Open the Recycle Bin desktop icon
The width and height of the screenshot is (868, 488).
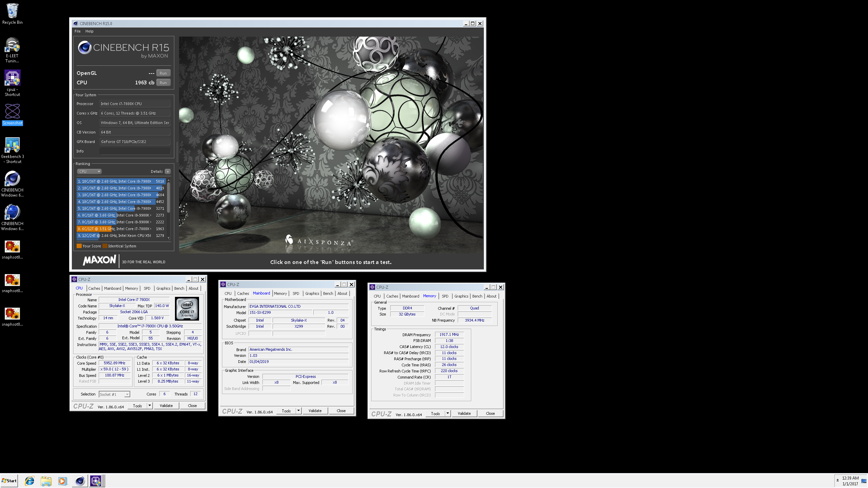pos(13,14)
